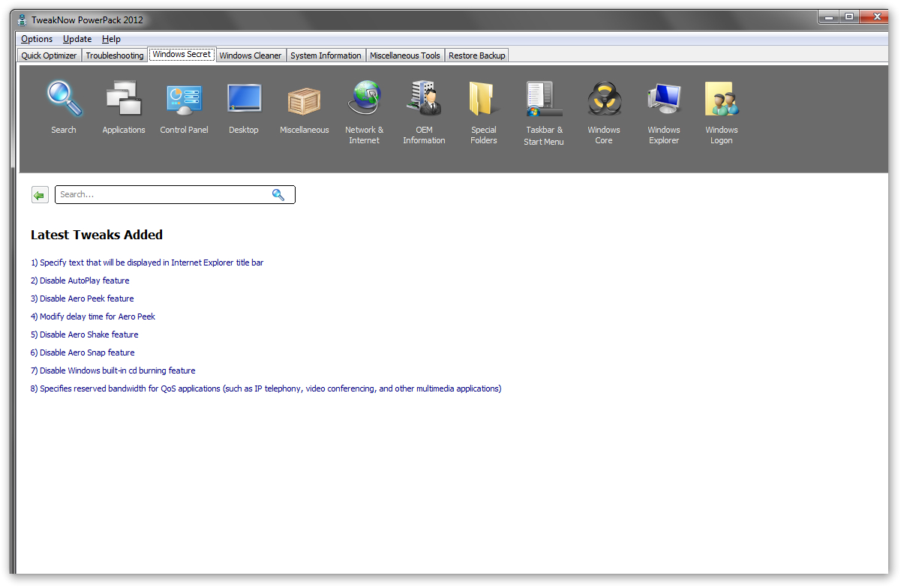
Task: Open Disable Windows cd burning feature tweak
Action: click(113, 370)
